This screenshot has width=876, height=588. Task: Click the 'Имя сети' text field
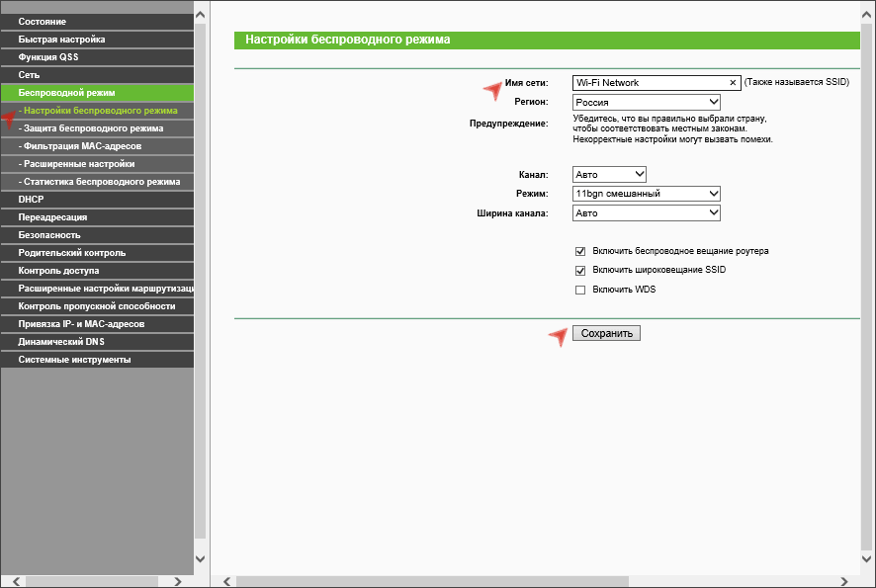(x=650, y=83)
